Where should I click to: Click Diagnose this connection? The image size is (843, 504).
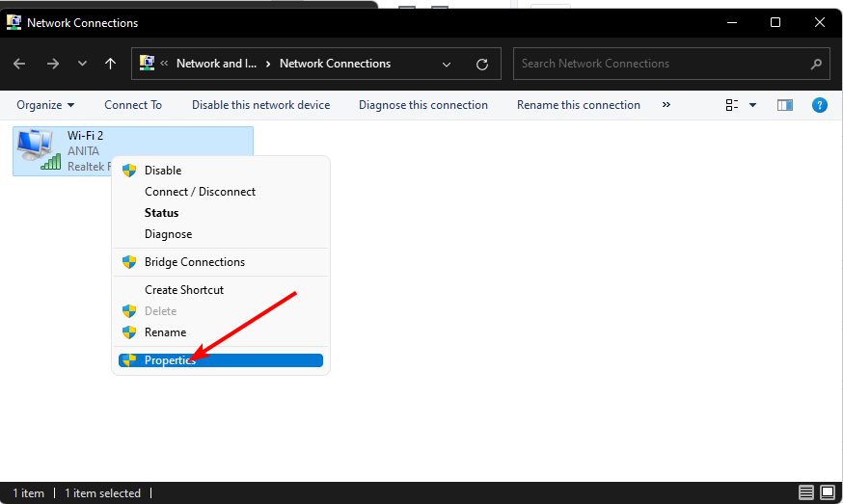point(422,105)
